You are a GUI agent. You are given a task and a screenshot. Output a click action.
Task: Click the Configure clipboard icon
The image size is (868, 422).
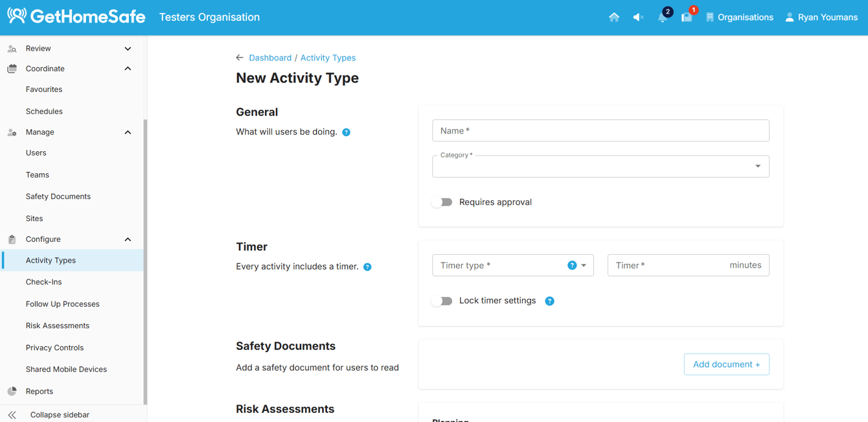coord(12,239)
